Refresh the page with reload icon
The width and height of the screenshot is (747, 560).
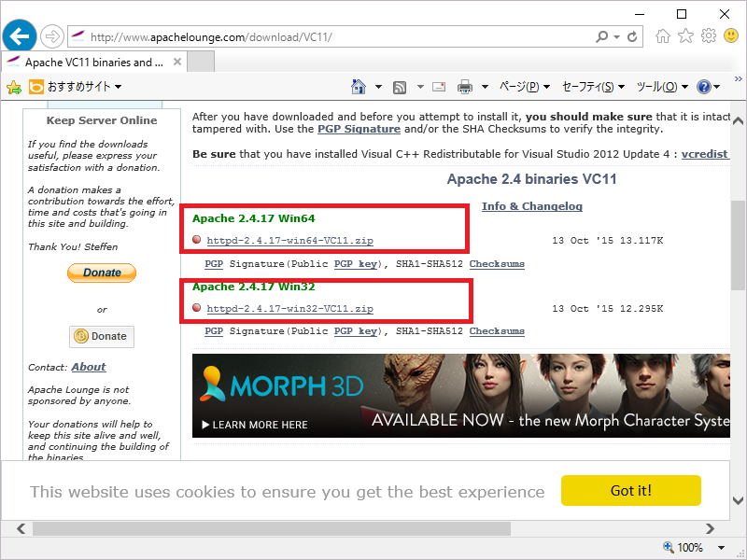(632, 36)
